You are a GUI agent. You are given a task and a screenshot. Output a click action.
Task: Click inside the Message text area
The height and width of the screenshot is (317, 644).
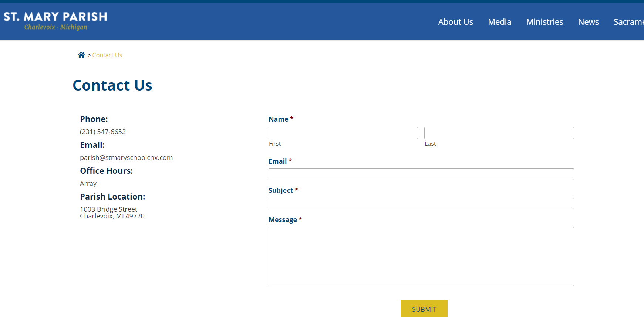pos(421,256)
